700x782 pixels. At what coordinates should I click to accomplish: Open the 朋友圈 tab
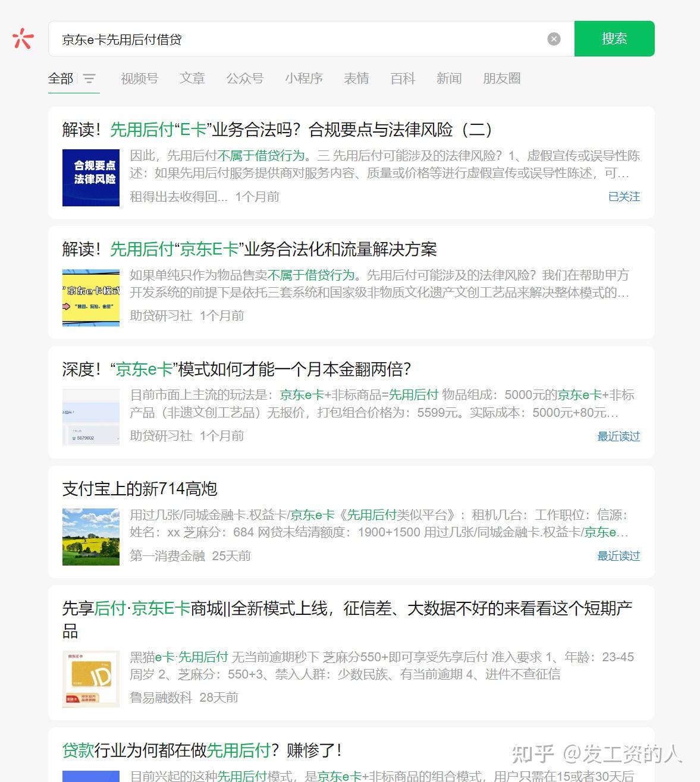501,78
